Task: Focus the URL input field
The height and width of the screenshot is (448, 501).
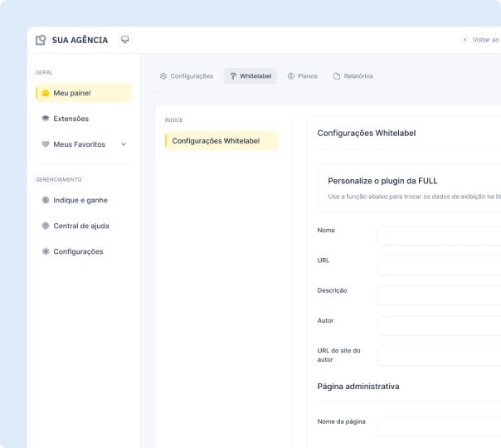Action: pyautogui.click(x=439, y=265)
